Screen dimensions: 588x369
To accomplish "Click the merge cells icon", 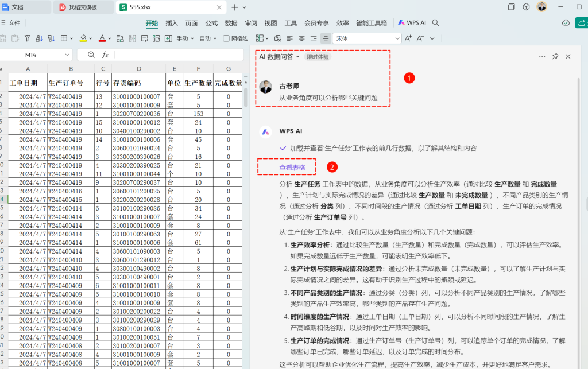I will [133, 38].
